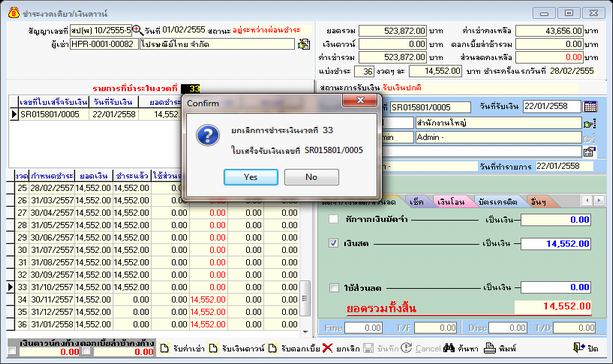Tick the หักจากเงินมัดจำ deposit deduction checkbox
The width and height of the screenshot is (613, 364).
coord(333,219)
